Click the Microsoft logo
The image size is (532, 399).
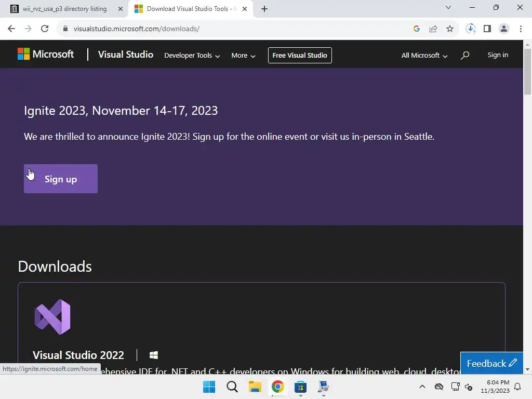pos(46,54)
